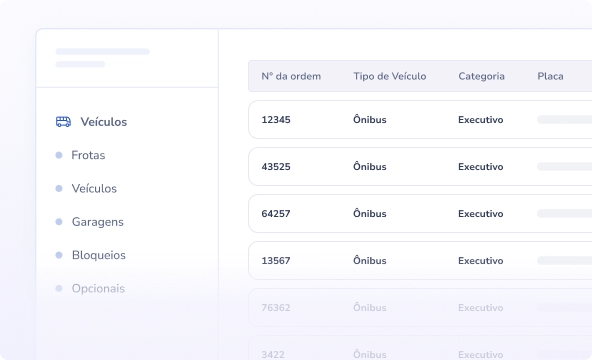Click the Placa column header
Screen dimensions: 592x360
click(550, 76)
